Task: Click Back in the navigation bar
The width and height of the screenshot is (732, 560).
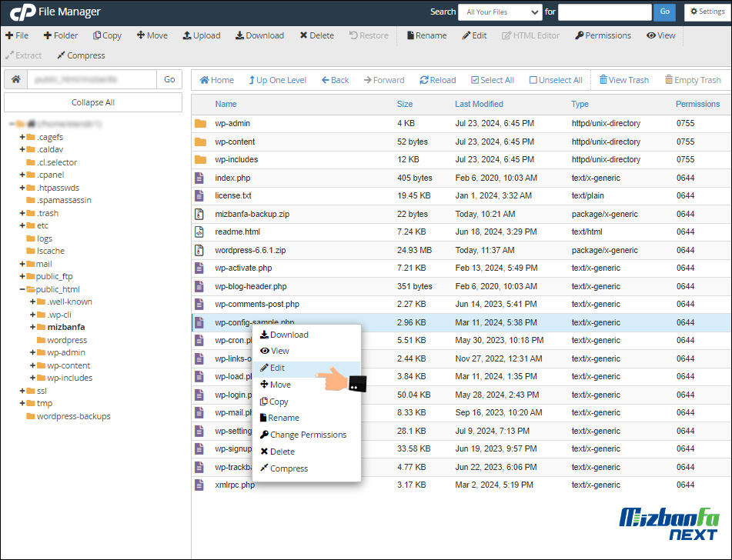Action: [335, 80]
